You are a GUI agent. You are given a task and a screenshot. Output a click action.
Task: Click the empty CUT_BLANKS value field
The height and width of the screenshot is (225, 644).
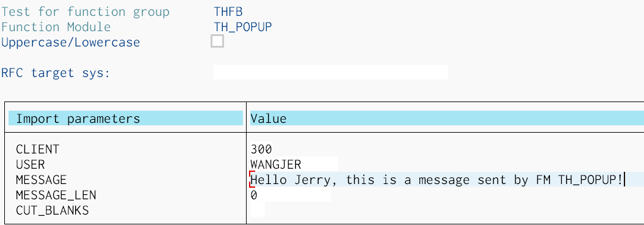258,210
